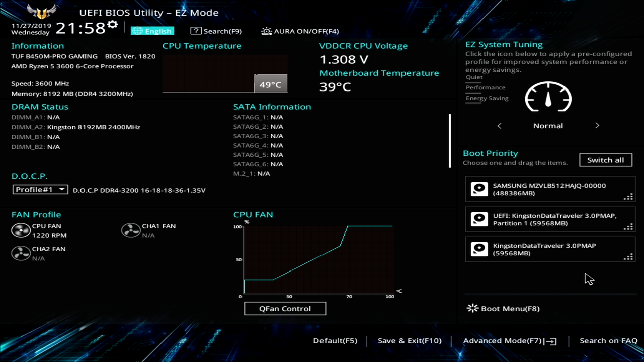
Task: Click the Memory 8192 MB (DDR4 3200MHz) line
Action: [x=72, y=94]
